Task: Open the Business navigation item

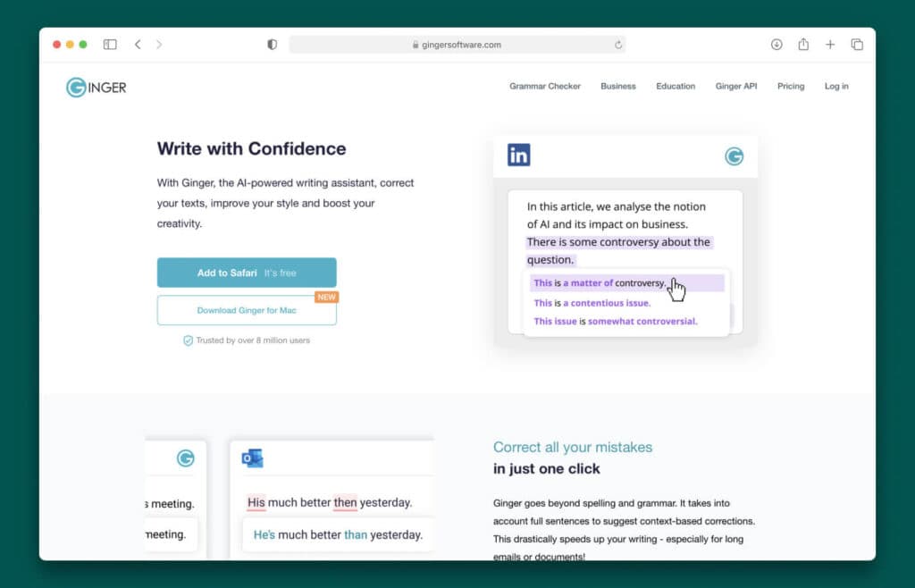Action: (618, 87)
